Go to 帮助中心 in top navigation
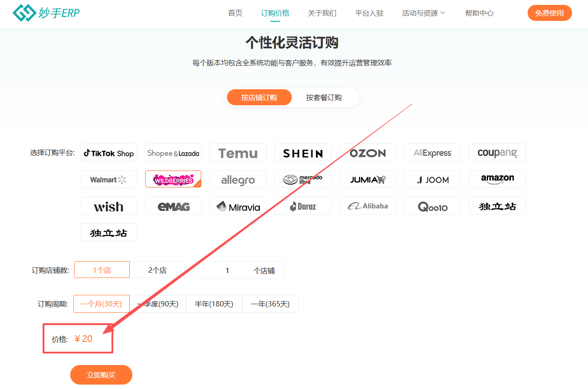The image size is (588, 389). pos(479,13)
